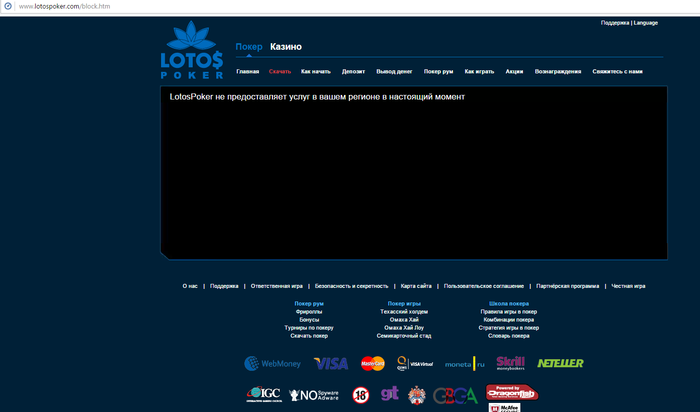Click the coat of arms license emblem
The width and height of the screenshot is (700, 412).
click(x=417, y=395)
